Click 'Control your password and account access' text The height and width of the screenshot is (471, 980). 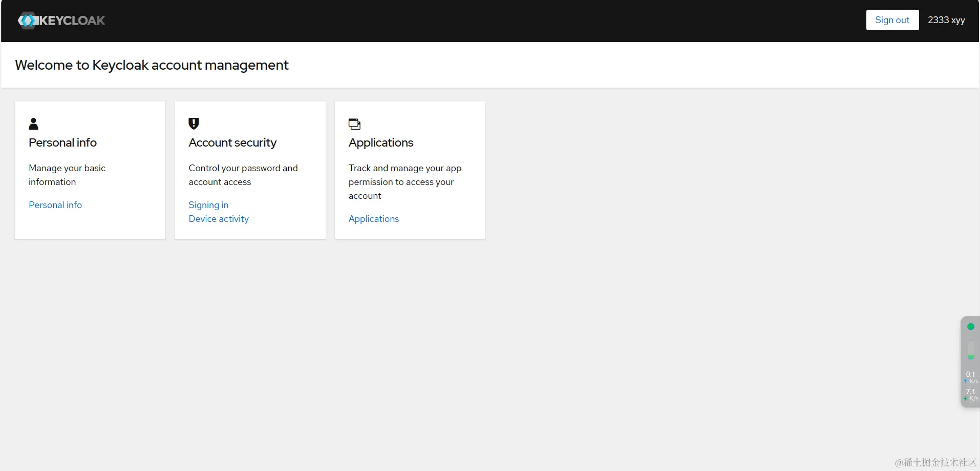(243, 175)
